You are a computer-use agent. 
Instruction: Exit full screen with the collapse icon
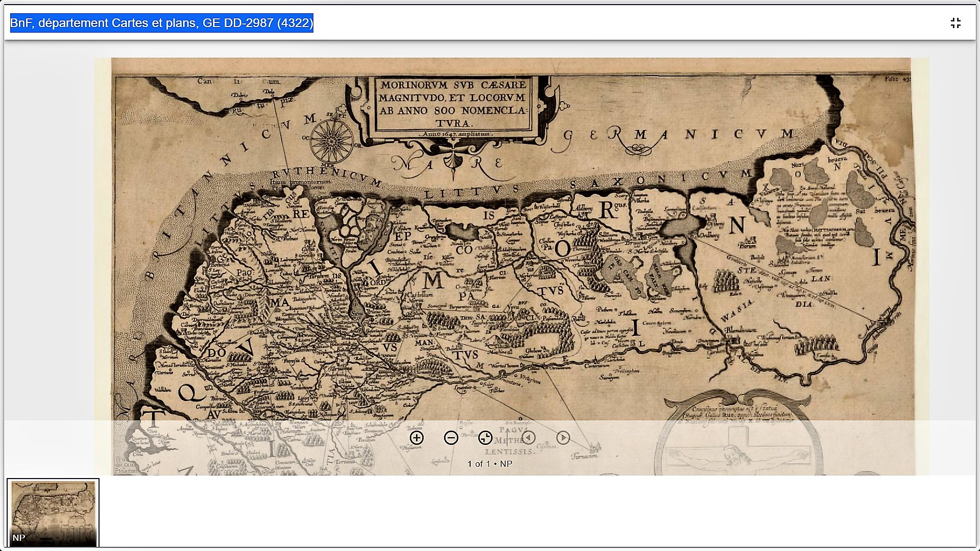[x=955, y=23]
